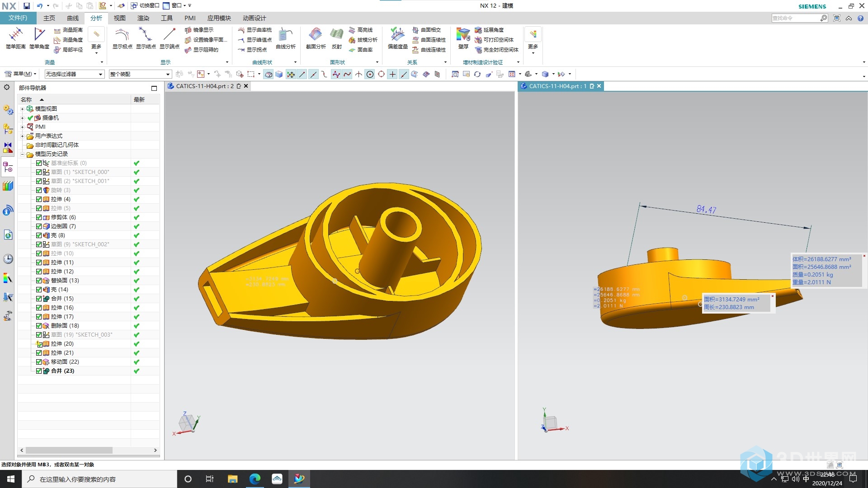The width and height of the screenshot is (868, 488).
Task: Expand the 模型视图 tree node
Action: coord(22,109)
